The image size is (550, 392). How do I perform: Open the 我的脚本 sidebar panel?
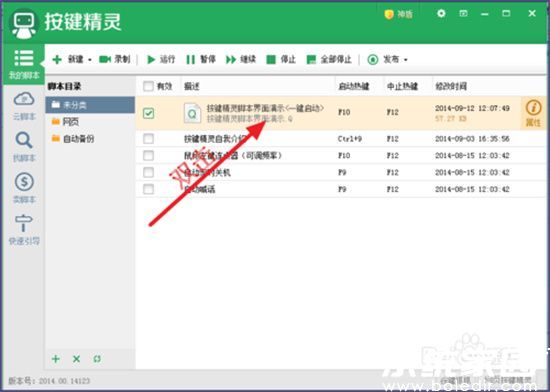click(x=24, y=64)
